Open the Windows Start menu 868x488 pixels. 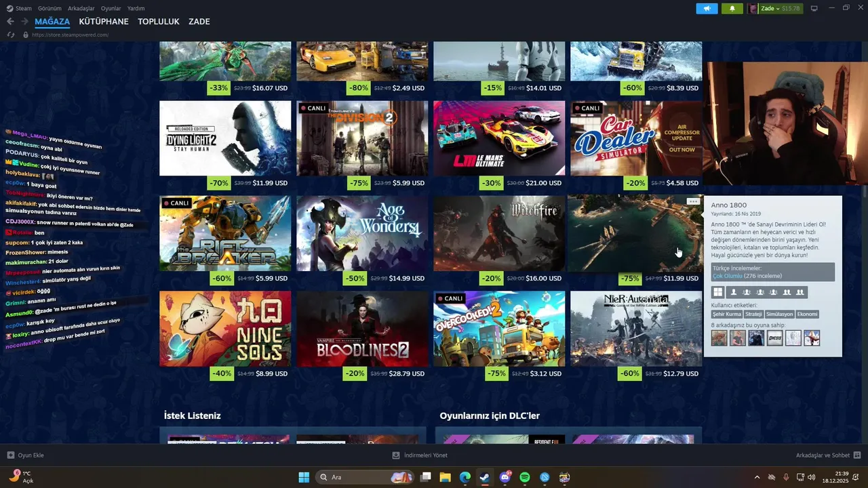point(304,477)
